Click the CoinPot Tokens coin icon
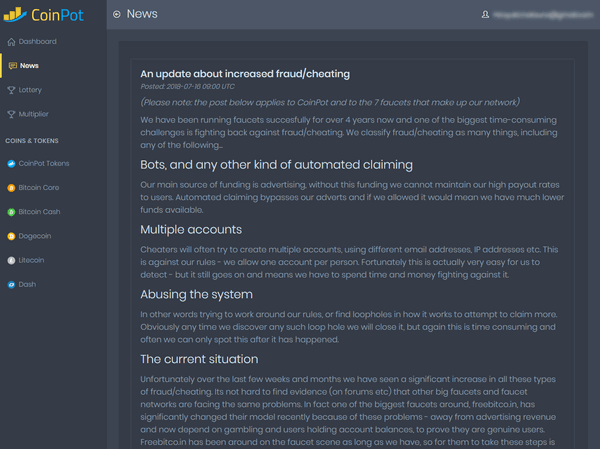Image resolution: width=600 pixels, height=449 pixels. (x=11, y=164)
